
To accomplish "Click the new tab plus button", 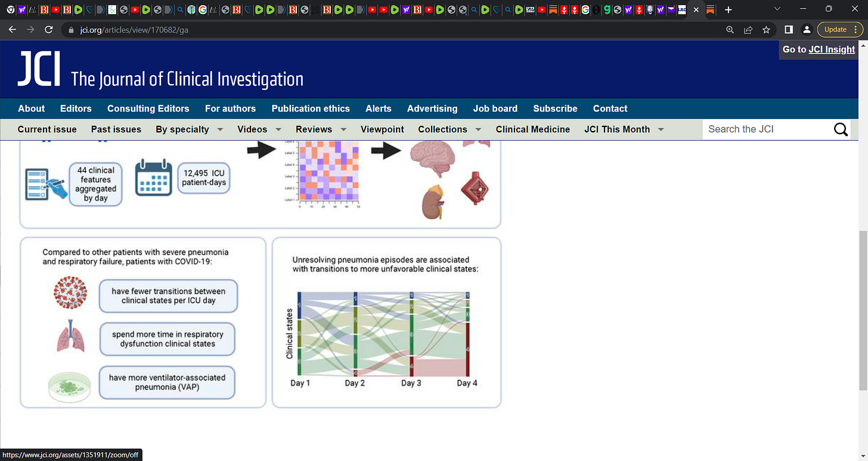I will coord(728,10).
